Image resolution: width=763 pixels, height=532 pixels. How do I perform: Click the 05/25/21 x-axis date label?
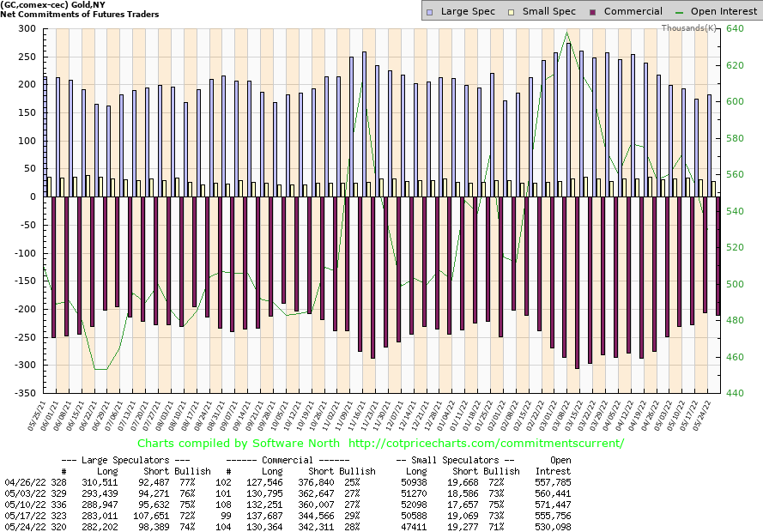39,413
